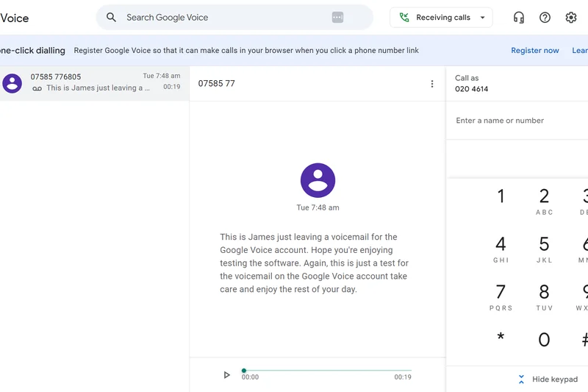Click Register now link
588x392 pixels.
[x=535, y=50]
